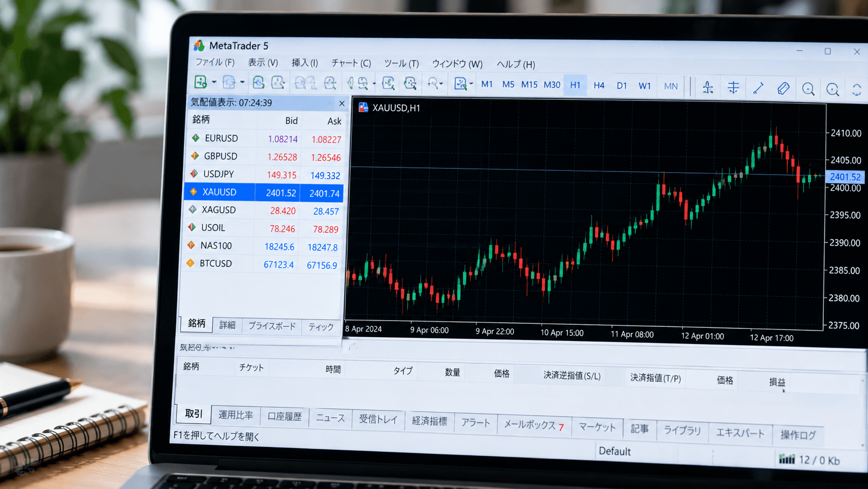Click the green new chart icon with plus

(x=201, y=82)
